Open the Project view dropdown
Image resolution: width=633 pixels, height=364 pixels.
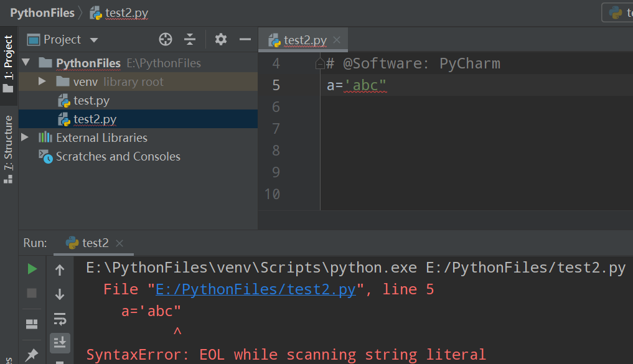94,40
